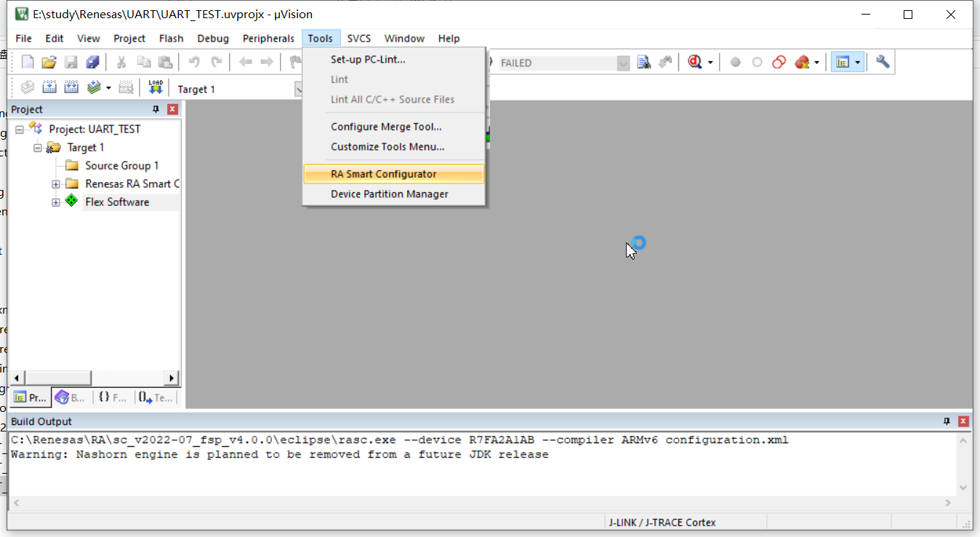Viewport: 980px width, 537px height.
Task: Click the Disable all breakpoints red circles icon
Action: click(779, 63)
